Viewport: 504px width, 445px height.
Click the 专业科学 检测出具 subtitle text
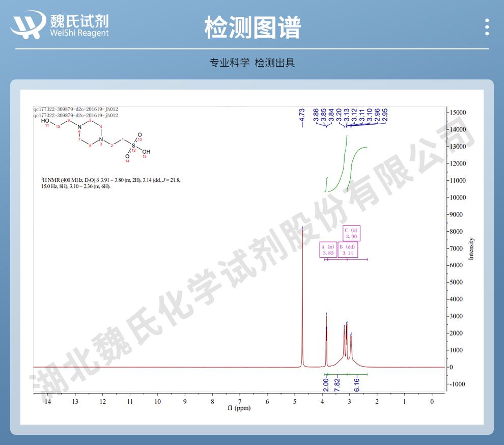point(252,63)
